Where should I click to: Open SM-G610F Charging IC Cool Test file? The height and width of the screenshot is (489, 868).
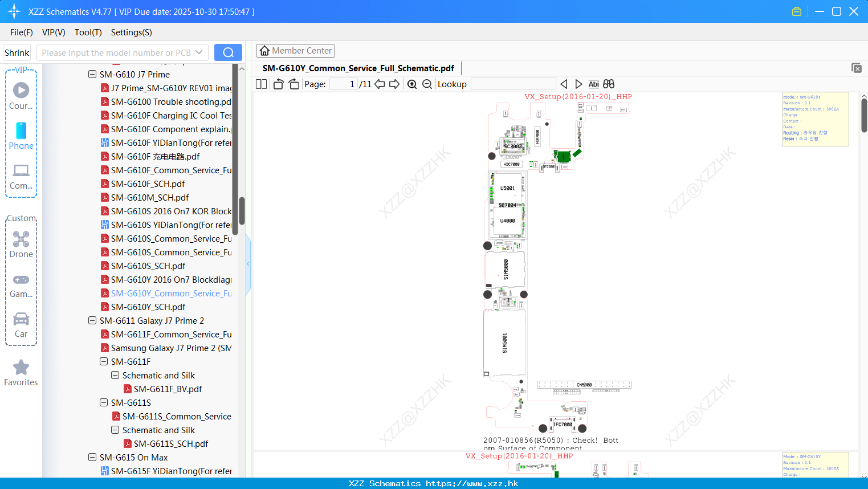pyautogui.click(x=166, y=115)
